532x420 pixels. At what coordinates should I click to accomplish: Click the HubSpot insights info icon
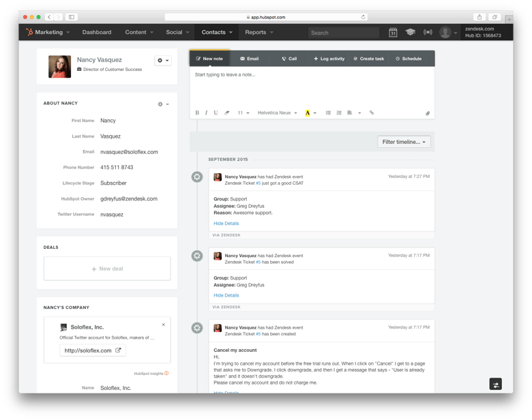(x=166, y=373)
